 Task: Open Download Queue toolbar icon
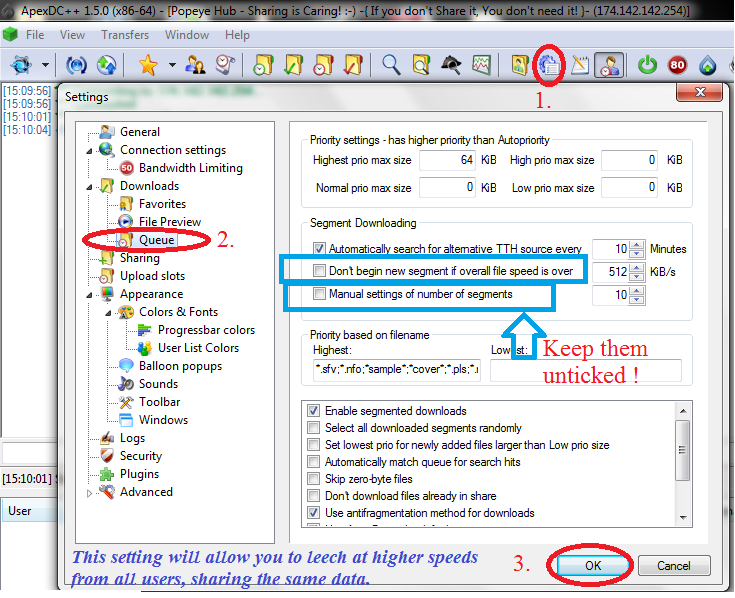(263, 65)
